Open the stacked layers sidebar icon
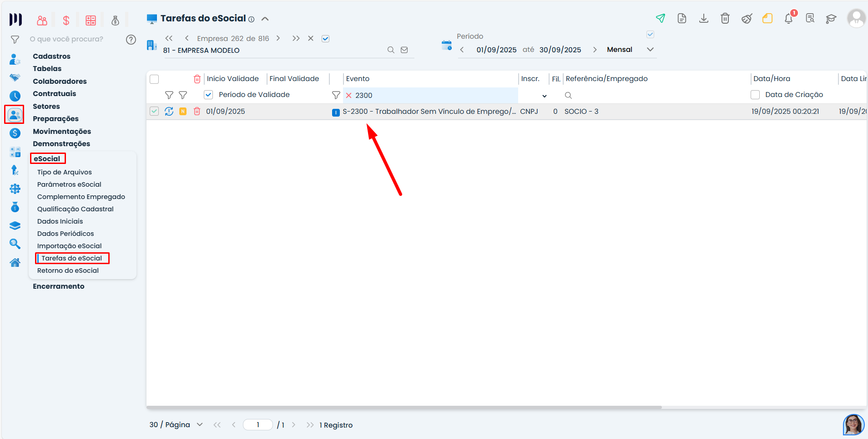 (x=15, y=225)
